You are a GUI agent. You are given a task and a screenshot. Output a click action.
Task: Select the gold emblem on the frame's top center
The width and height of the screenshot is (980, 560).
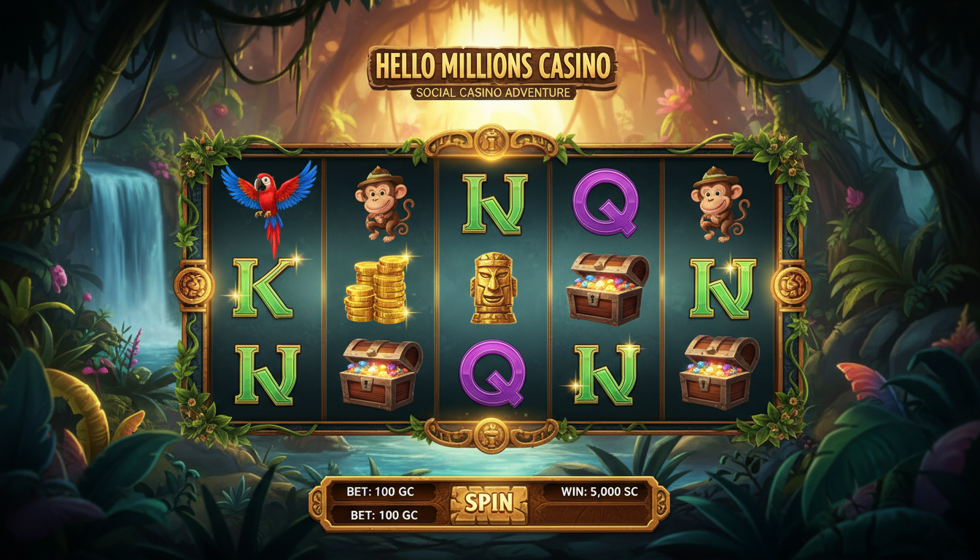point(491,141)
